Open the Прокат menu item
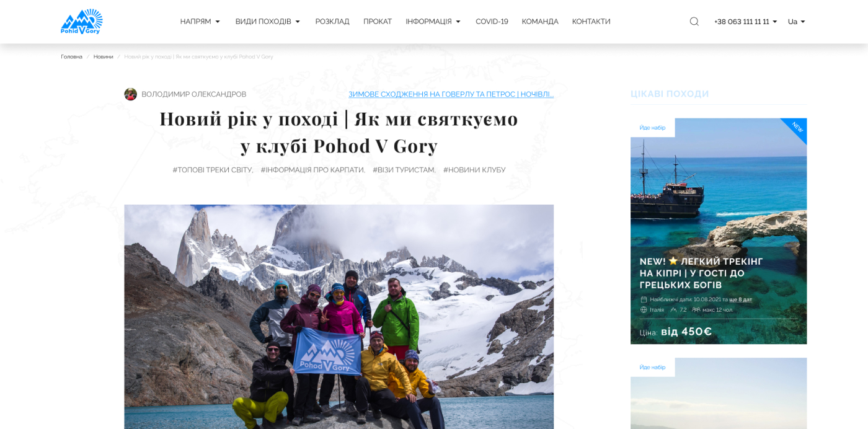Viewport: 868px width, 429px height. [x=378, y=22]
